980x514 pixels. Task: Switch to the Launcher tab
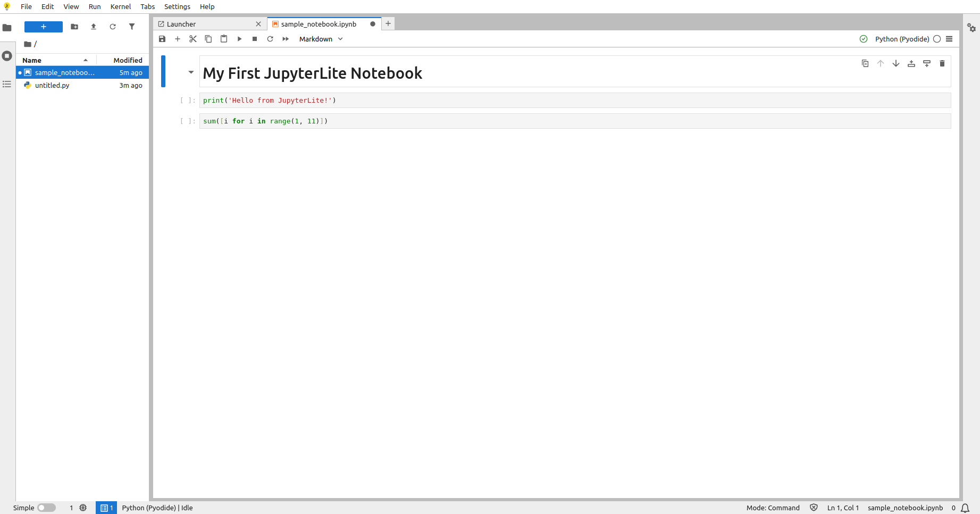(181, 24)
